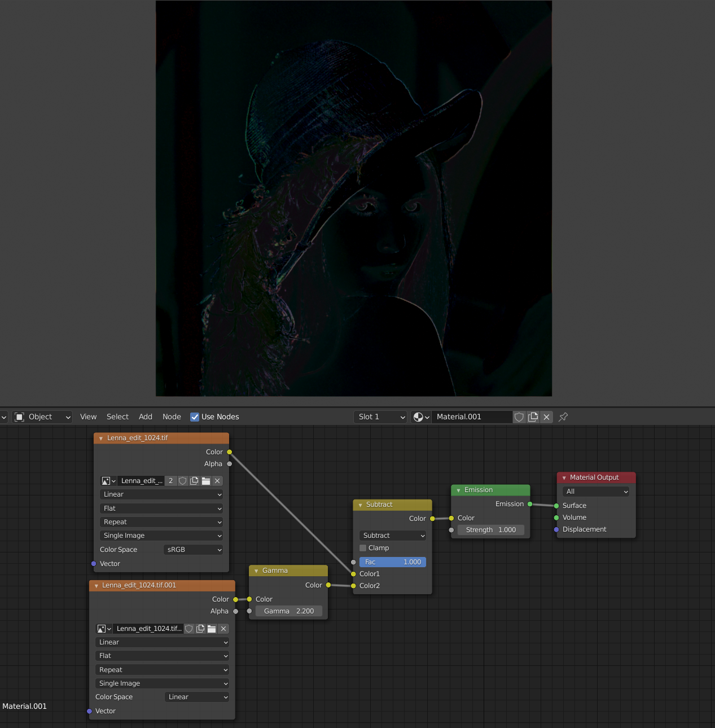Click the Gamma 2.200 value field
The width and height of the screenshot is (715, 728).
[x=289, y=611]
